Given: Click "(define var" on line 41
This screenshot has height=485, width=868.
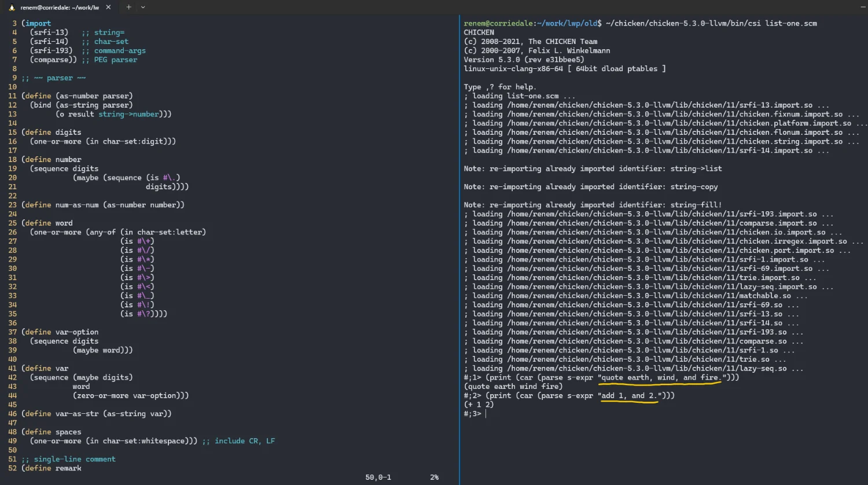Looking at the screenshot, I should (x=45, y=369).
